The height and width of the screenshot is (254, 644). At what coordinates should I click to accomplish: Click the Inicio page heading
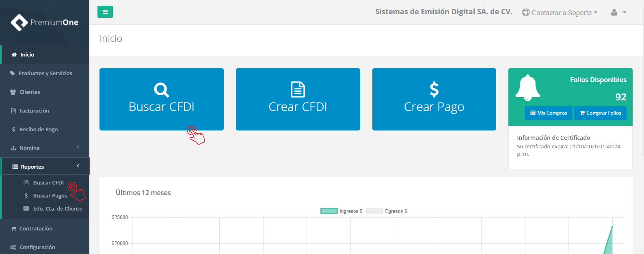coord(111,39)
